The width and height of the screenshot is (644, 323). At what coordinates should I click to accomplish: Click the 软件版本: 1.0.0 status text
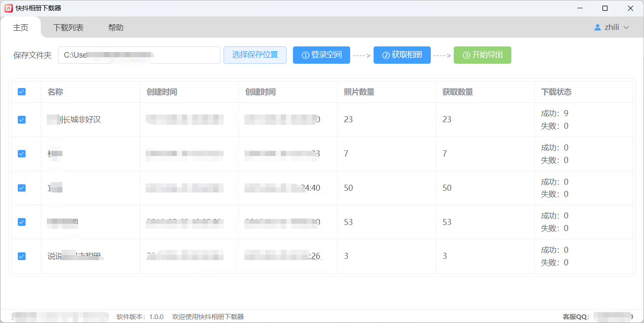point(140,317)
